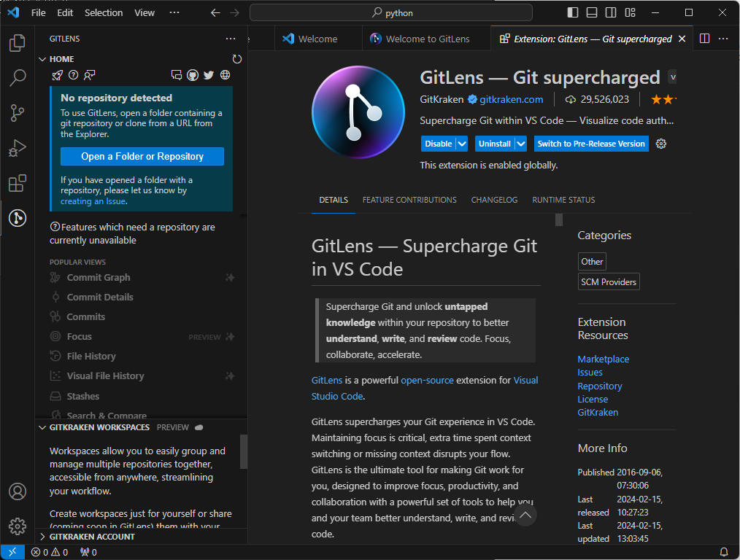Open editor more actions menu
Image resolution: width=740 pixels, height=560 pixels.
click(723, 39)
